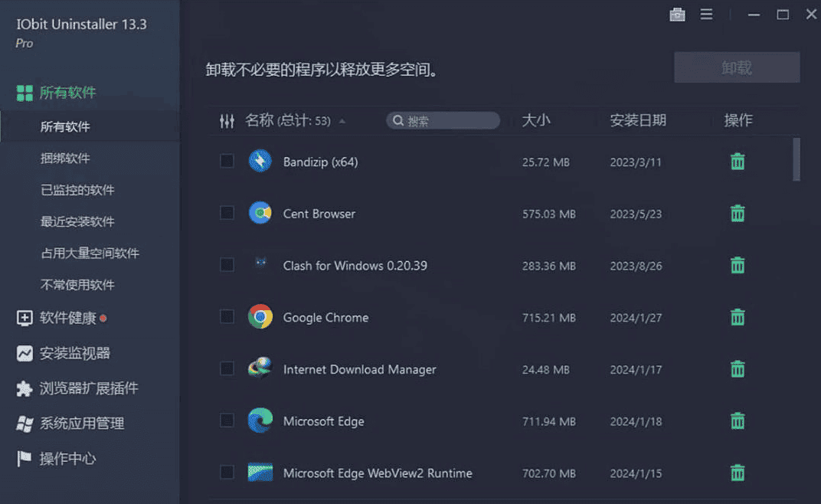This screenshot has height=504, width=821.
Task: Open the hamburger menu in title bar
Action: point(706,15)
